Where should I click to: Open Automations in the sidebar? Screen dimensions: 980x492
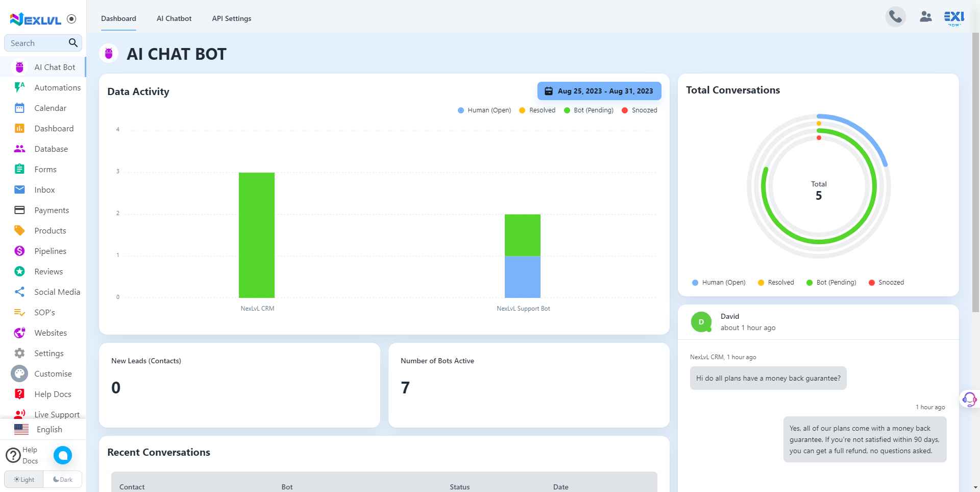43,87
